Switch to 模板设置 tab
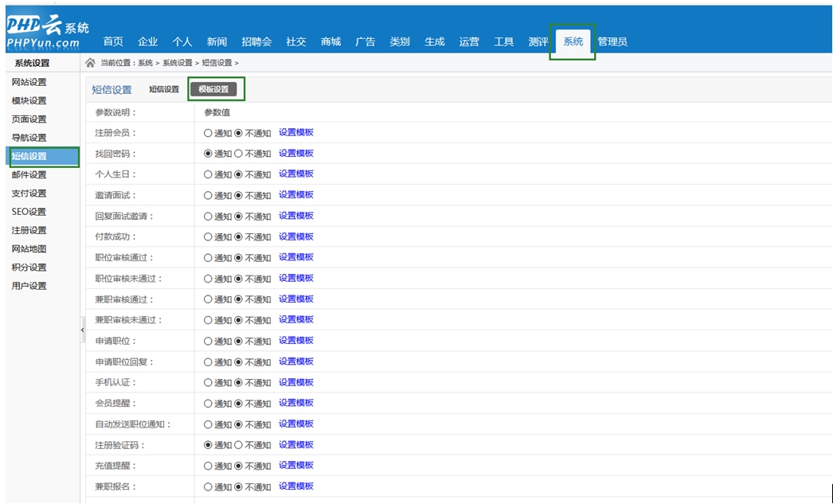Image resolution: width=833 pixels, height=504 pixels. (213, 89)
